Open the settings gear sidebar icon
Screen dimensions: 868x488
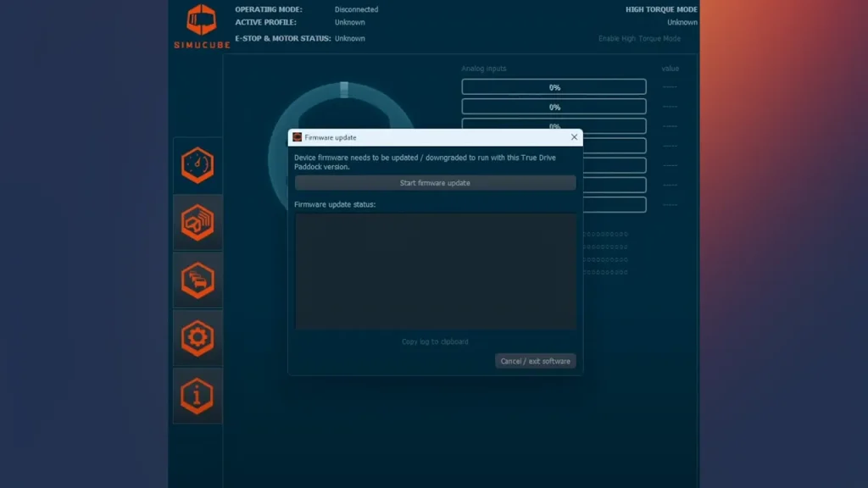click(198, 337)
